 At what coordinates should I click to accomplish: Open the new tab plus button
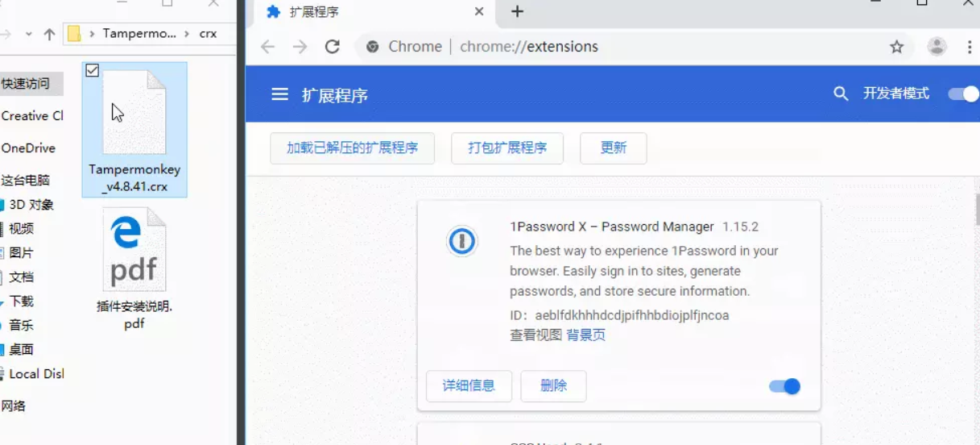coord(517,11)
